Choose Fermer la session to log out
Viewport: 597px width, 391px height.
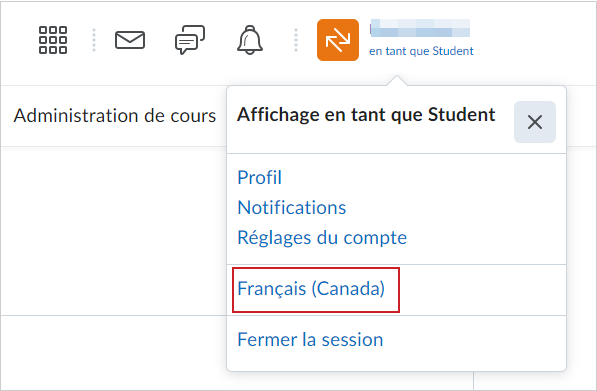click(310, 339)
